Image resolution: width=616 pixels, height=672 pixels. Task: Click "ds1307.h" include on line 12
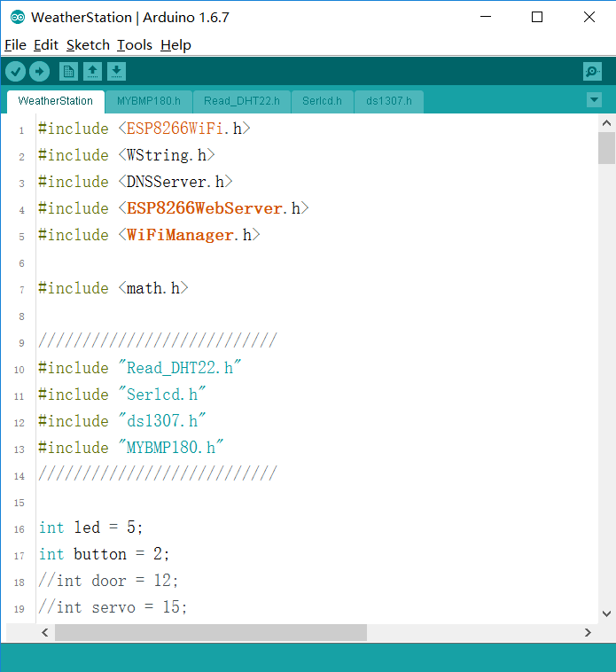[x=162, y=421]
